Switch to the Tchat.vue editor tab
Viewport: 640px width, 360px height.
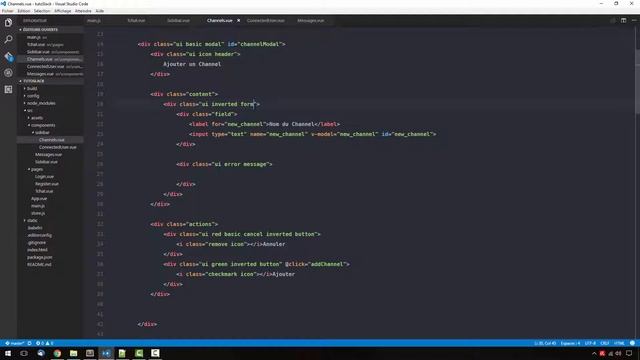point(136,20)
